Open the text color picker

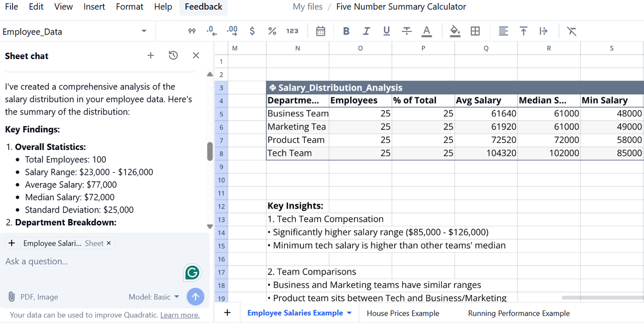427,31
